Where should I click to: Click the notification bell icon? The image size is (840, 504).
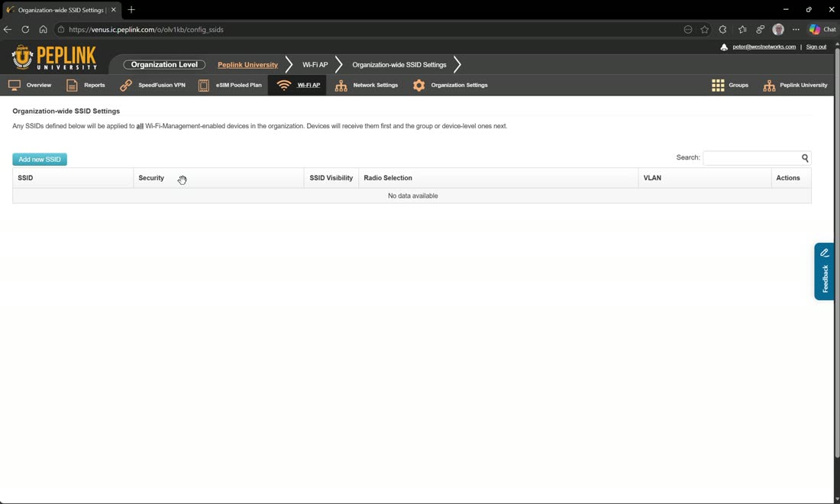coord(724,47)
